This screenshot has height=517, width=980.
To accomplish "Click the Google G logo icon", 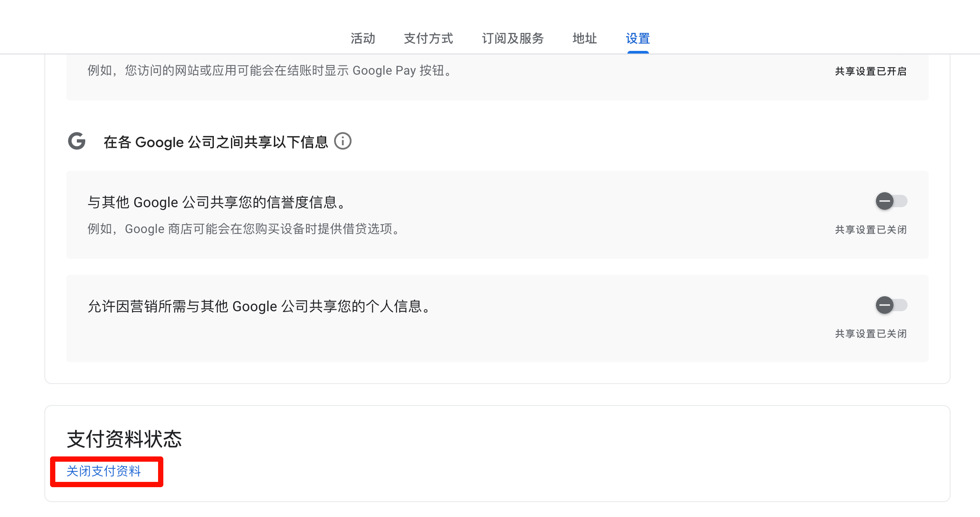I will tap(77, 141).
